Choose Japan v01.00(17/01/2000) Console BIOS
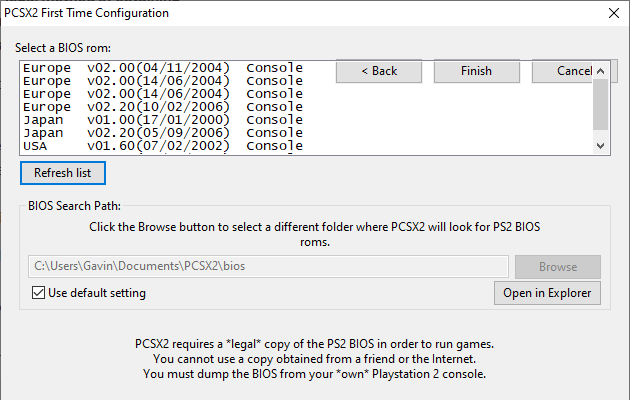 click(162, 119)
